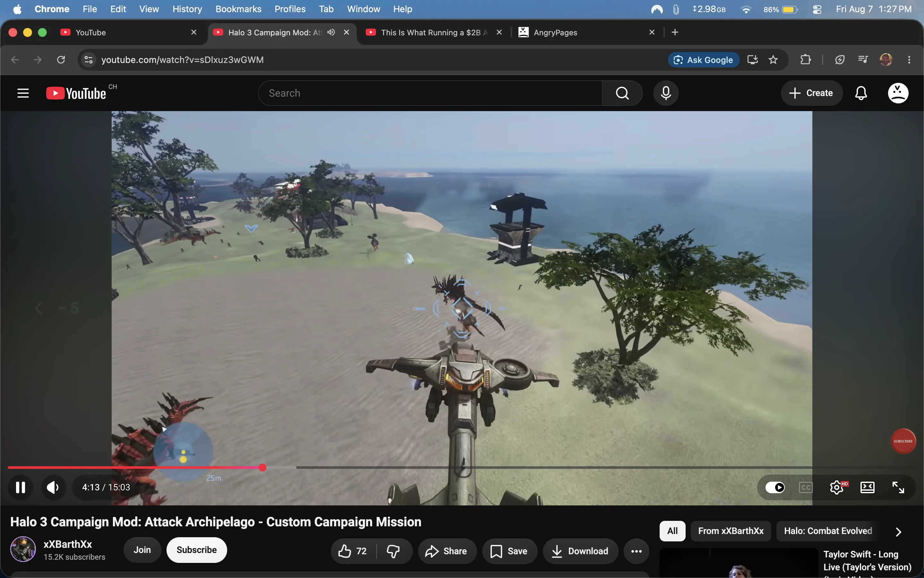Click the red playhead scrubber dot
924x578 pixels.
coord(262,467)
